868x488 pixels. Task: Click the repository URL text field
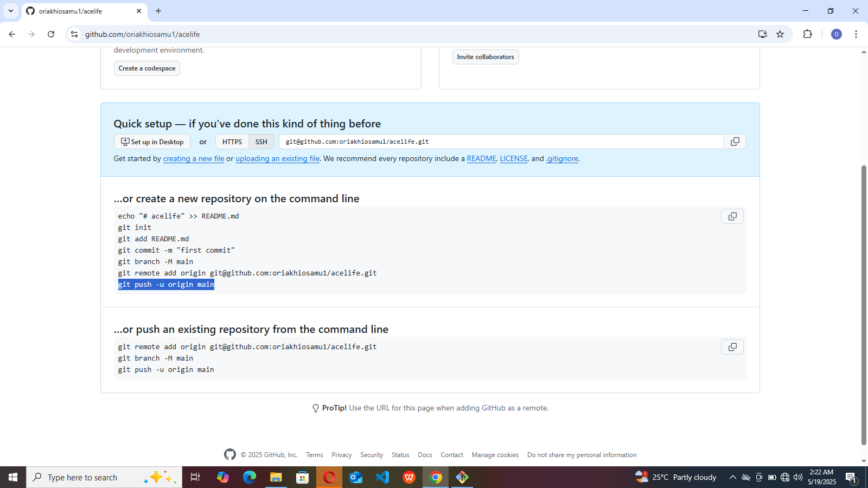coord(502,142)
